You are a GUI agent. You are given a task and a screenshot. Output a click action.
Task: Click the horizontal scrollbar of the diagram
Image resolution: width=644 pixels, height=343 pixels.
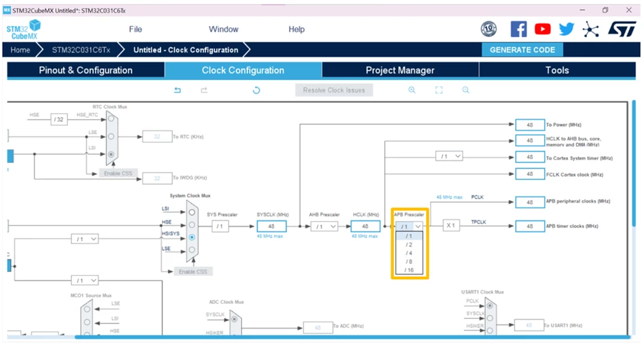click(x=352, y=338)
